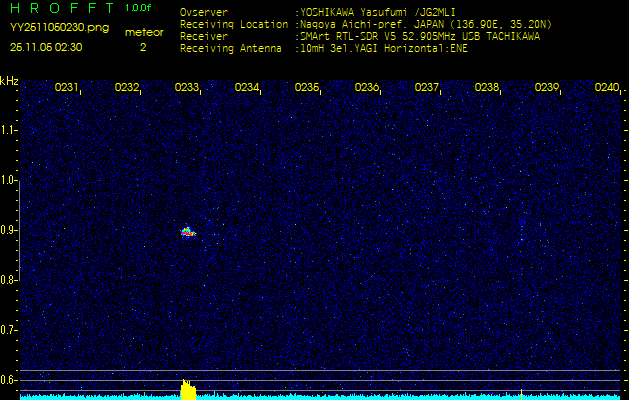Click the yellow signal spike at the bottom
629x400 pixels.
[187, 389]
